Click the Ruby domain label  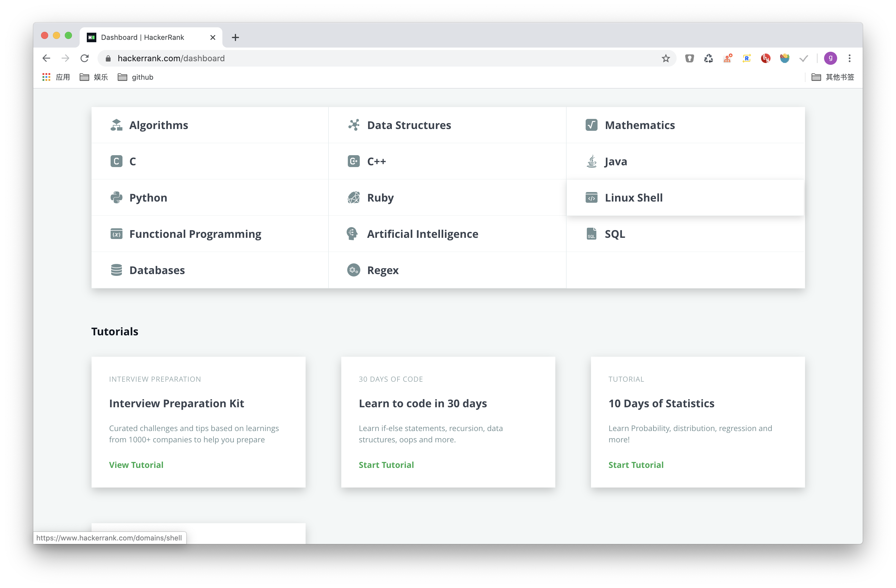click(380, 198)
